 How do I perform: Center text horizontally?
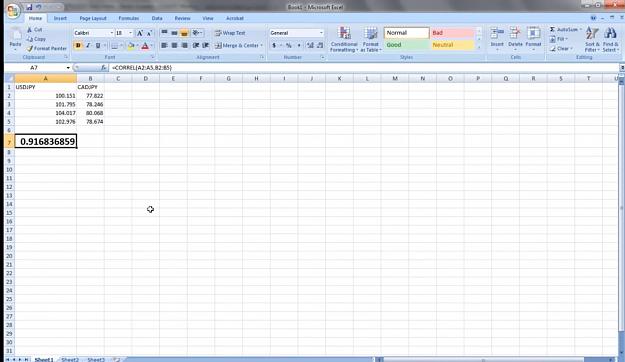pyautogui.click(x=174, y=45)
